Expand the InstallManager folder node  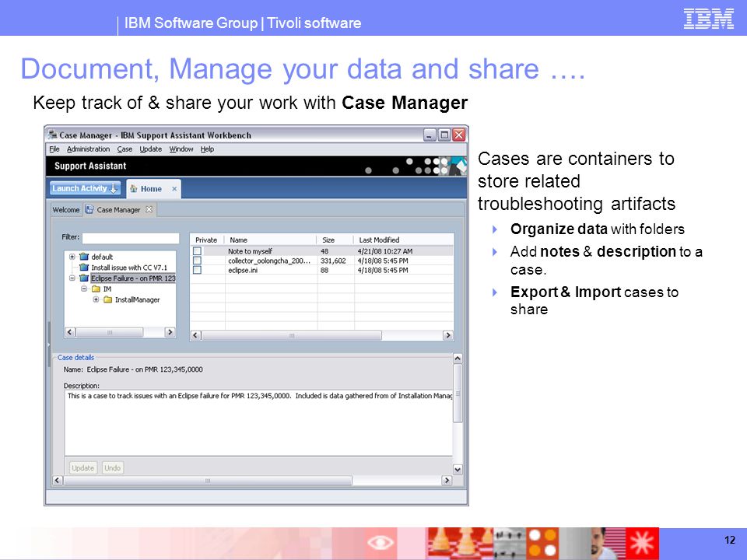coord(96,299)
